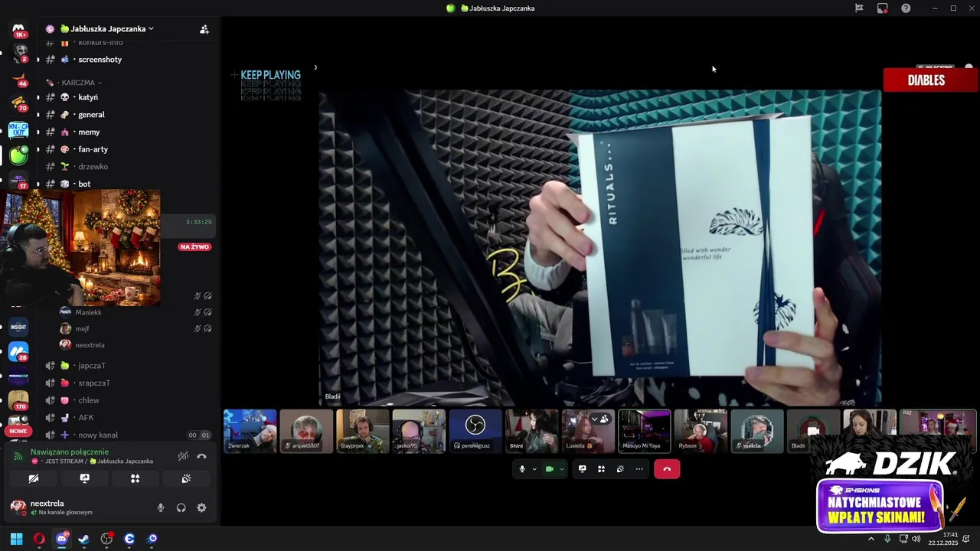Screen dimensions: 980x551
Task: Open Windows Start menu
Action: [16, 539]
